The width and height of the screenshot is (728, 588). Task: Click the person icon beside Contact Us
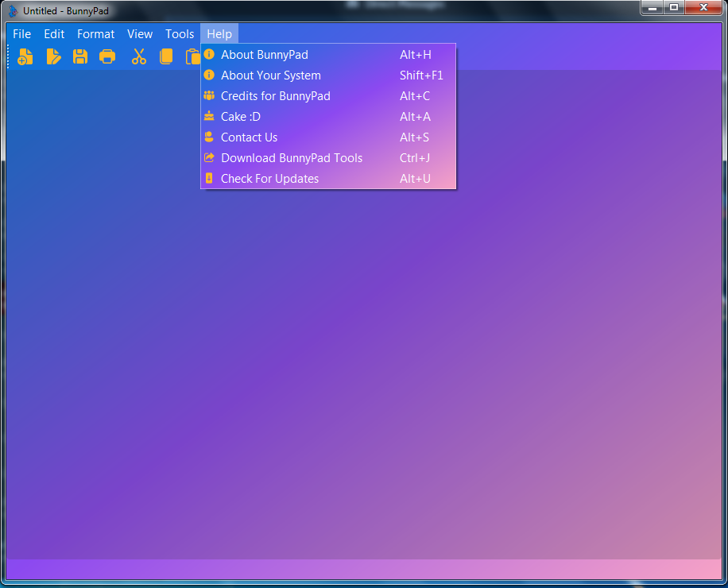[x=209, y=137]
